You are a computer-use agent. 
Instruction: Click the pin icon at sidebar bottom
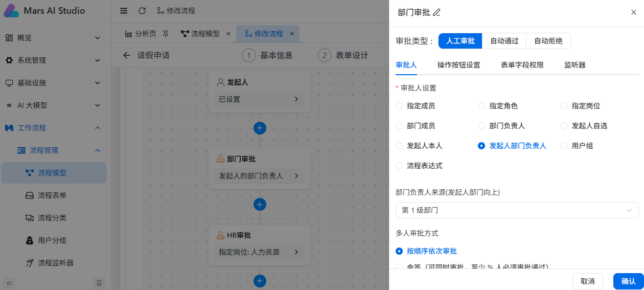[99, 282]
